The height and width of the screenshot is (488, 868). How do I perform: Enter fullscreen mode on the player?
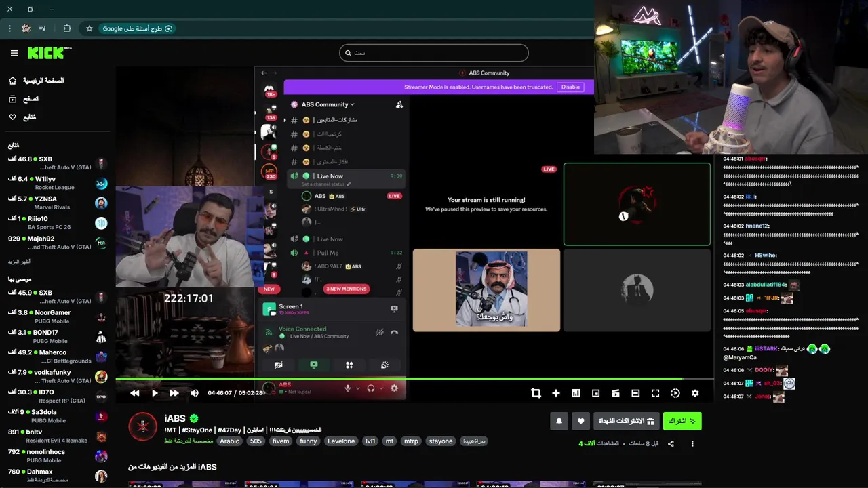(655, 393)
